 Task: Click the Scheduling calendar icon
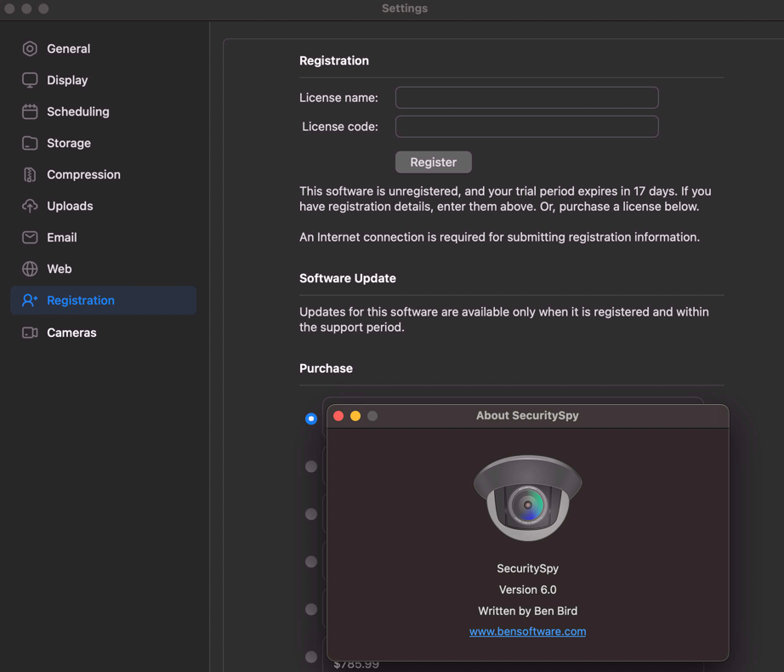[x=30, y=111]
